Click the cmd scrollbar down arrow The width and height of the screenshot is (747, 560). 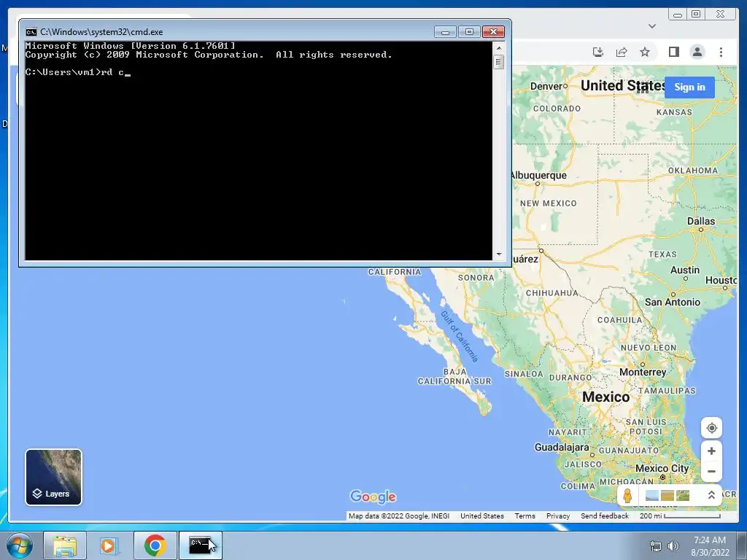tap(499, 254)
